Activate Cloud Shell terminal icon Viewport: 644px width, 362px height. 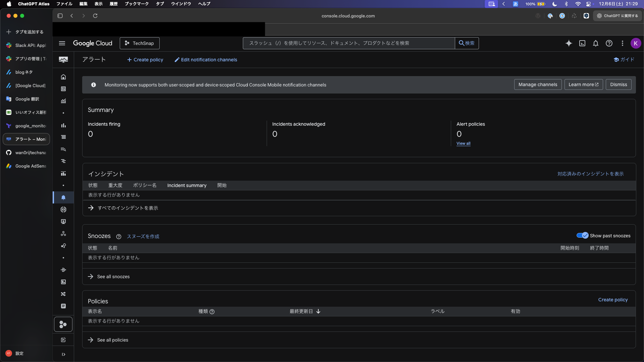(x=582, y=43)
